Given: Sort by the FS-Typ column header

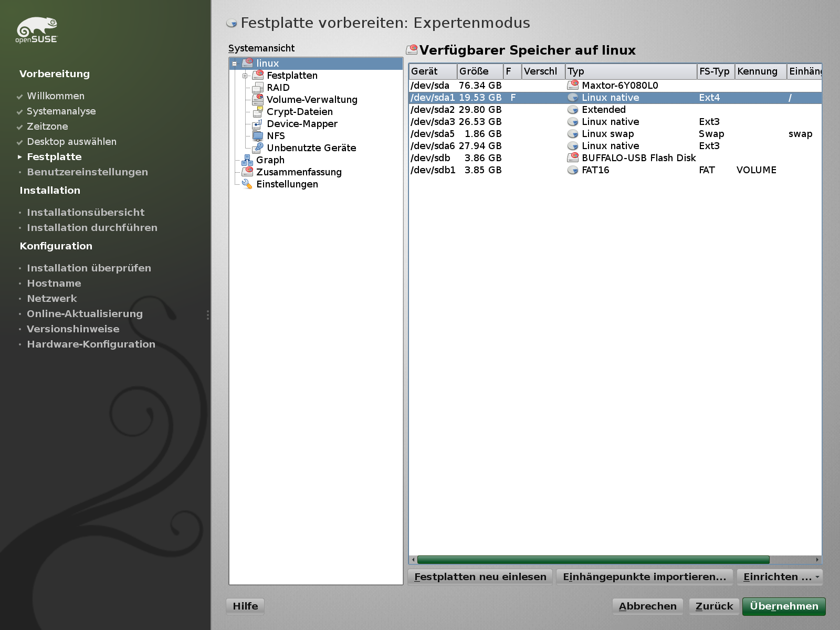Looking at the screenshot, I should (716, 71).
